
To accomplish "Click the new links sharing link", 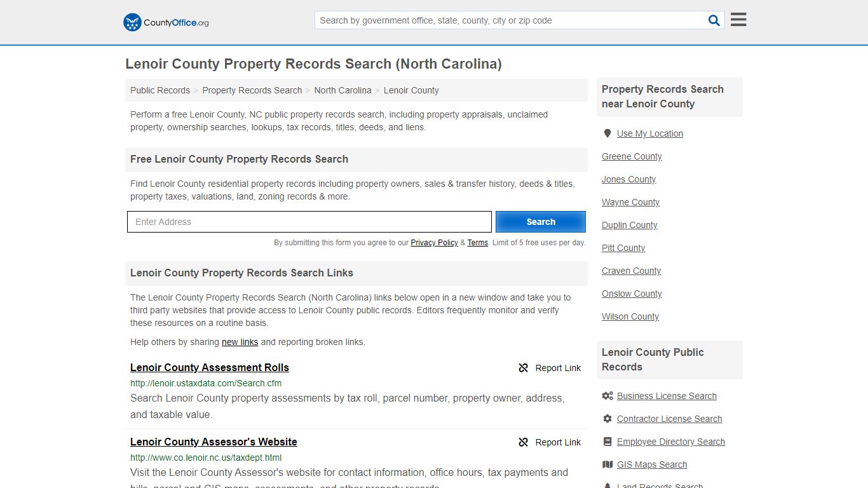I will coord(240,342).
